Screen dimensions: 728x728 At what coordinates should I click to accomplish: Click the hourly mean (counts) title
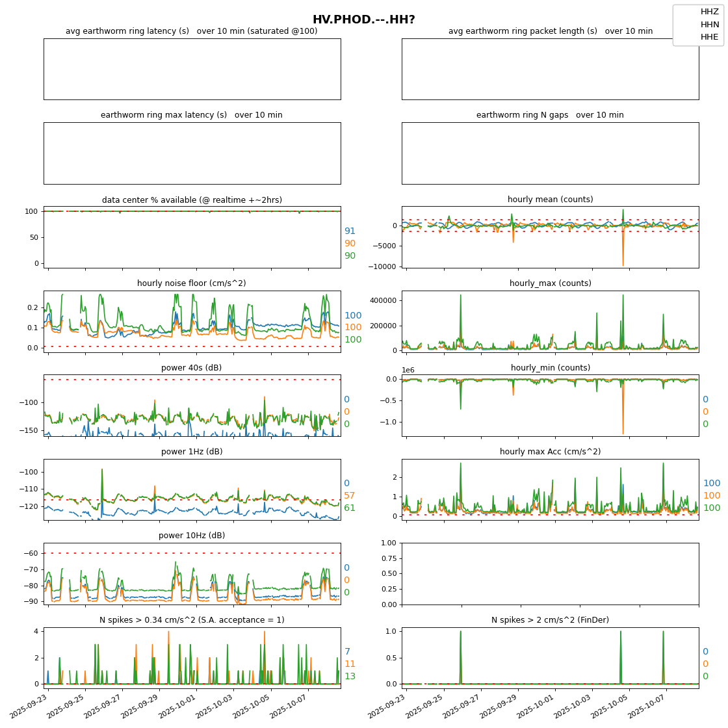550,200
